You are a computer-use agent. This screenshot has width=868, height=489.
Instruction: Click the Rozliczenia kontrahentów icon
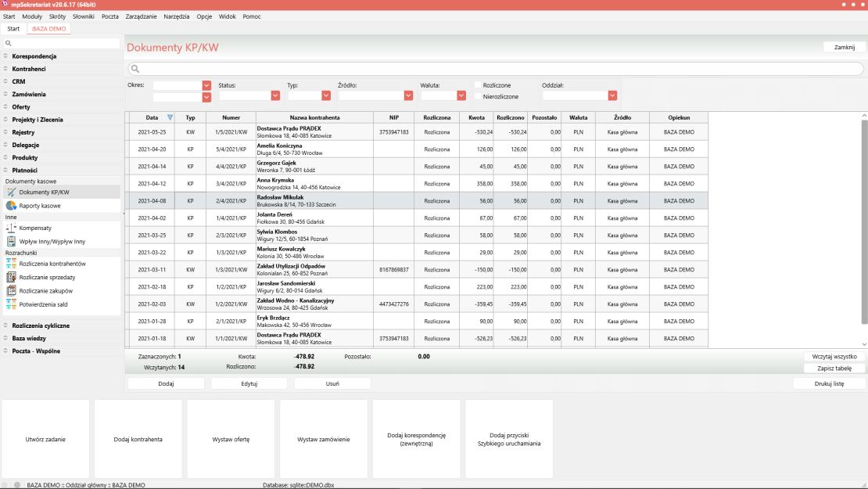11,264
